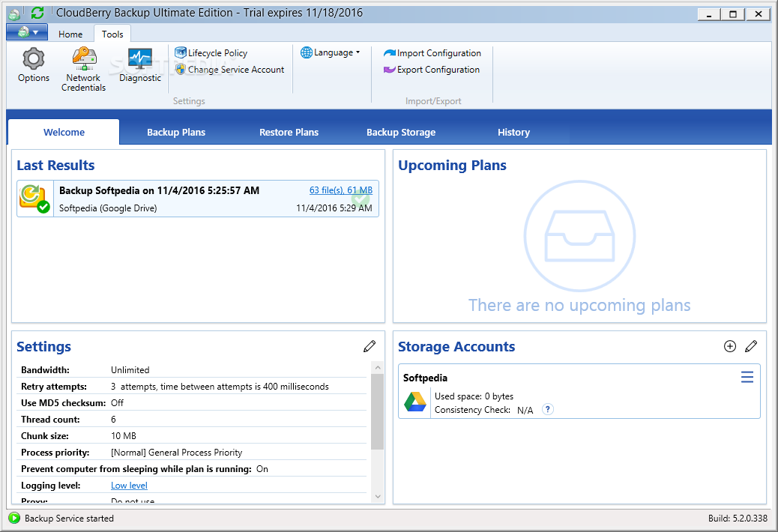Open the application menu button
The image size is (778, 532).
(27, 33)
